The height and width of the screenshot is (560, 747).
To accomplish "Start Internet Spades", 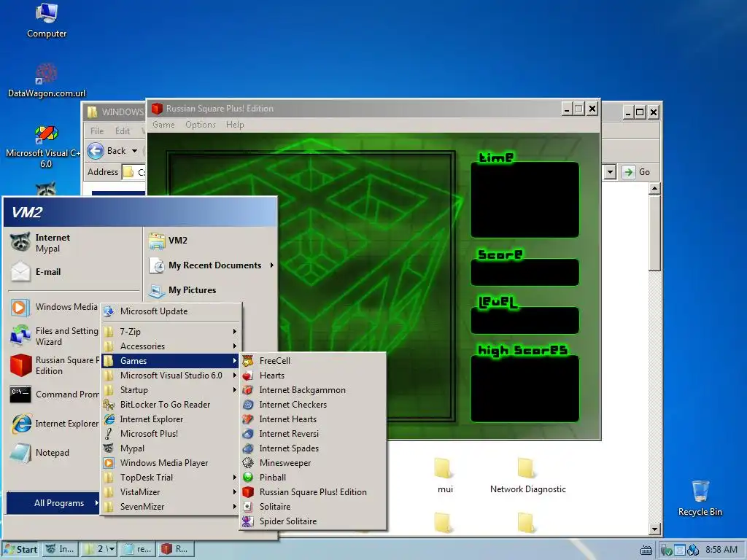I will (312, 448).
